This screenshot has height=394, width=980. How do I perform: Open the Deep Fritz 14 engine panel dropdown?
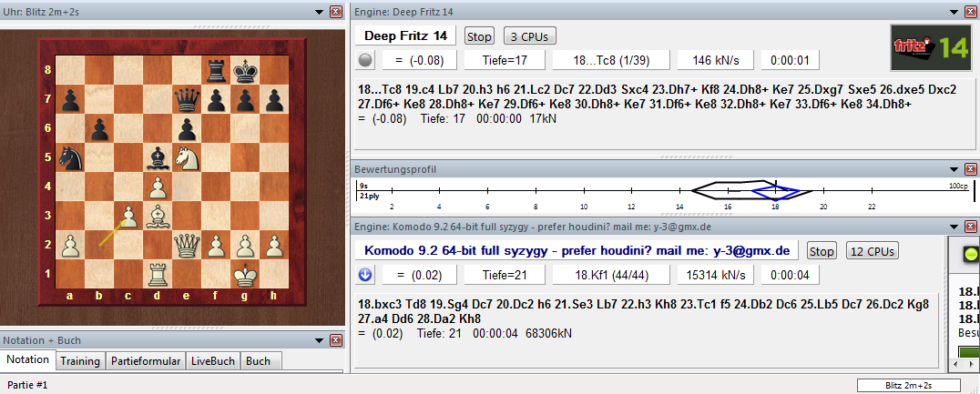[x=953, y=11]
